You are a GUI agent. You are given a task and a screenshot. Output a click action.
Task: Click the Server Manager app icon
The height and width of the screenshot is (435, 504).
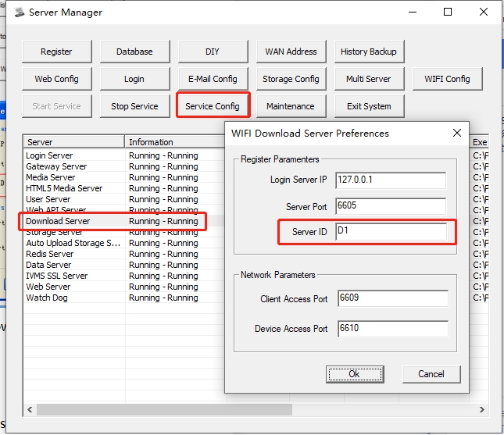pyautogui.click(x=20, y=12)
